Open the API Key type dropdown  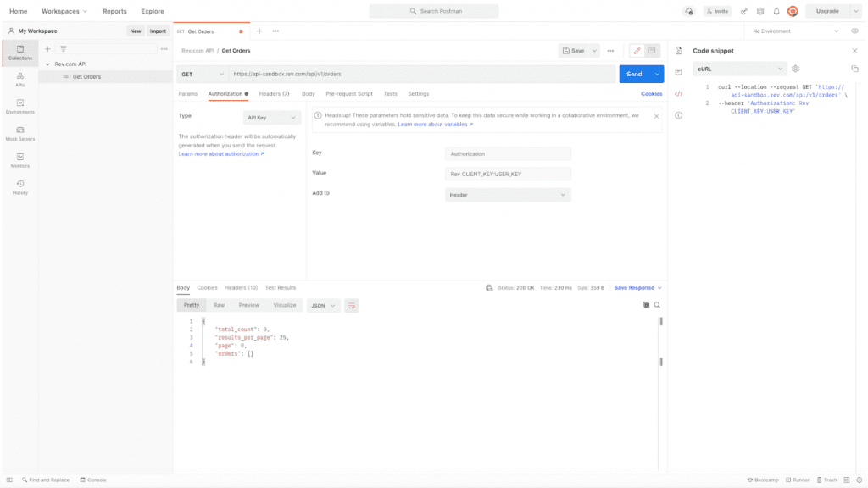(x=271, y=117)
